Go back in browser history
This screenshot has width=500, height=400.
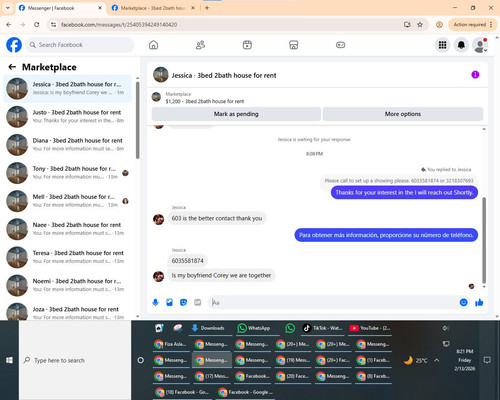[x=9, y=24]
